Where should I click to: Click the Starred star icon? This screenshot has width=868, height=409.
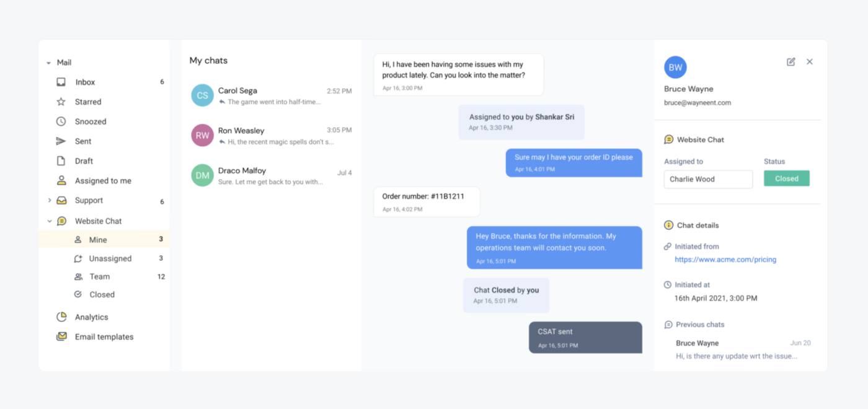(x=61, y=102)
